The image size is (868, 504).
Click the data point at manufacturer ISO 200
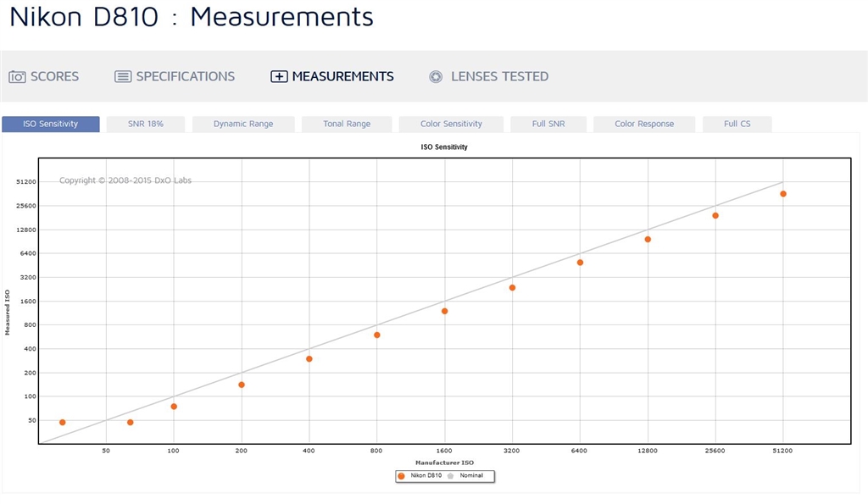(242, 385)
